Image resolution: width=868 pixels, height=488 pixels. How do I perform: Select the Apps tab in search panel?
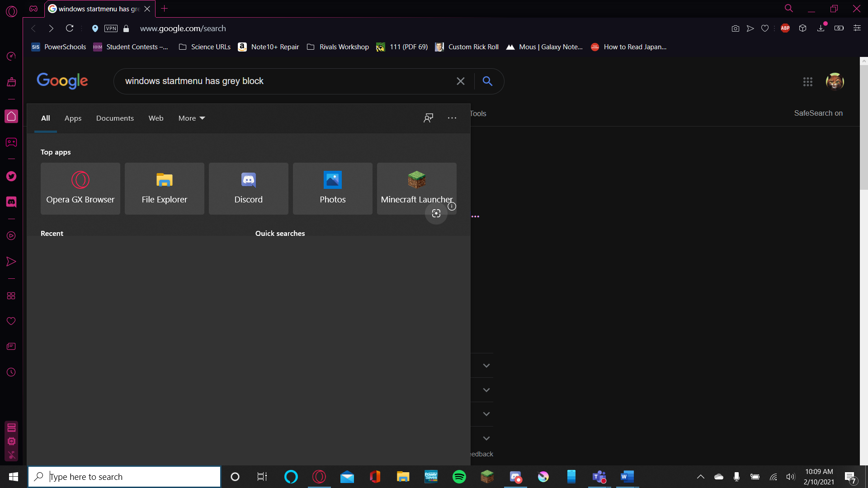(73, 118)
